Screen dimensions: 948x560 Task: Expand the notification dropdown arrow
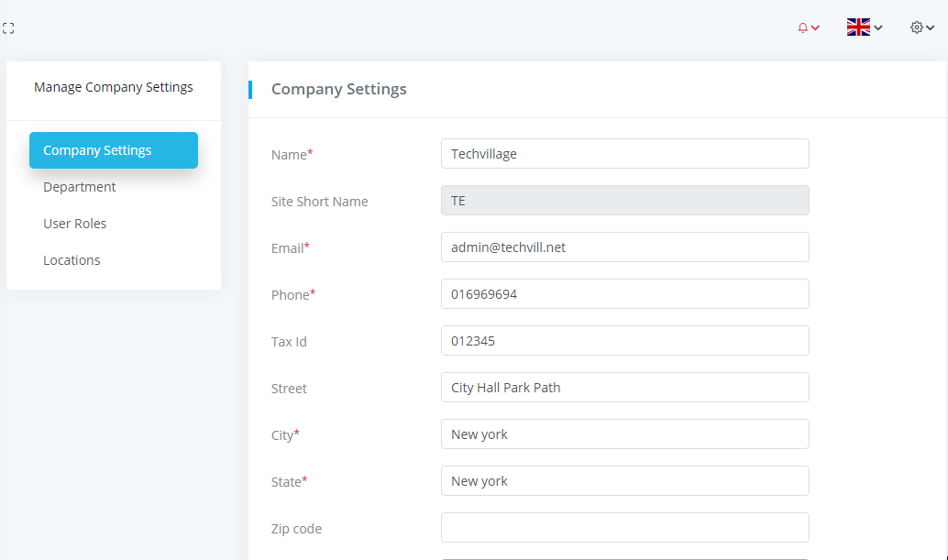815,28
